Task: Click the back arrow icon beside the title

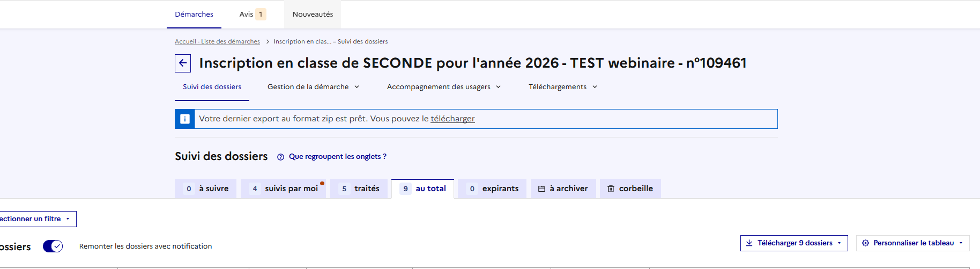Action: coord(183,63)
